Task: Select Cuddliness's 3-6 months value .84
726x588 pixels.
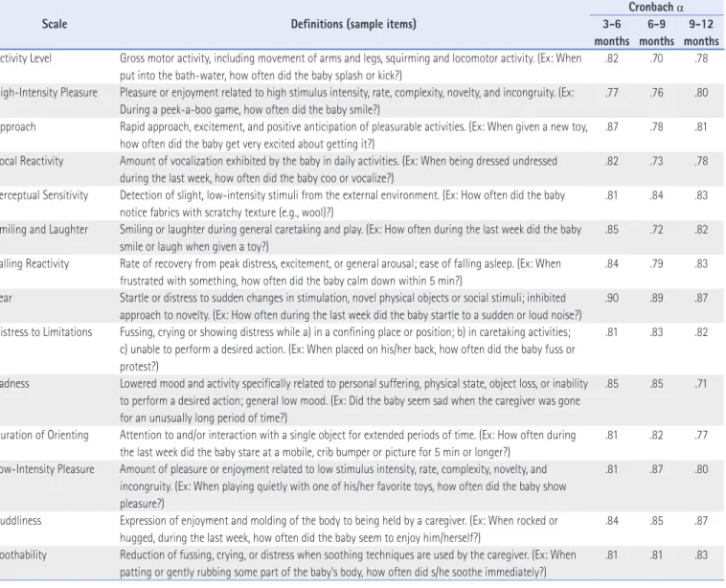Action: pyautogui.click(x=612, y=521)
